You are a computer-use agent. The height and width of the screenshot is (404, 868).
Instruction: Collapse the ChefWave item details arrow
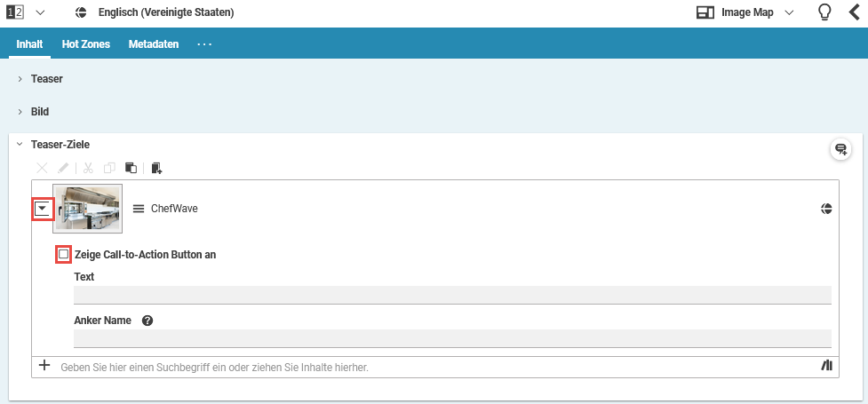[x=42, y=209]
